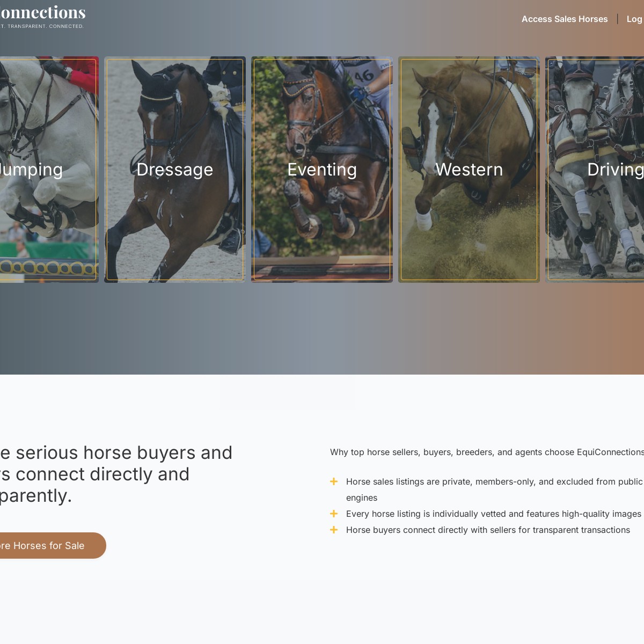The width and height of the screenshot is (644, 644).
Task: Open the Dressage discipline card
Action: point(175,170)
